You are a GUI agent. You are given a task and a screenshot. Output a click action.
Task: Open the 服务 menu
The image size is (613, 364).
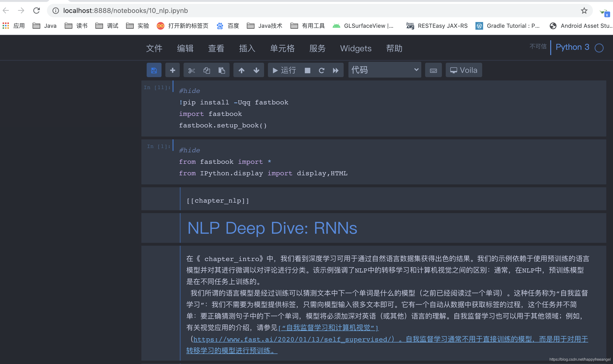pos(317,48)
